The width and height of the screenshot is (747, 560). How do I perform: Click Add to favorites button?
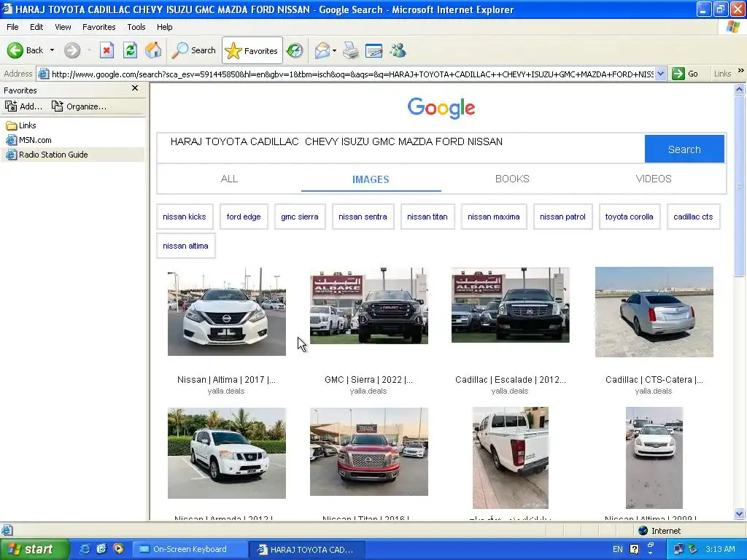pyautogui.click(x=24, y=106)
